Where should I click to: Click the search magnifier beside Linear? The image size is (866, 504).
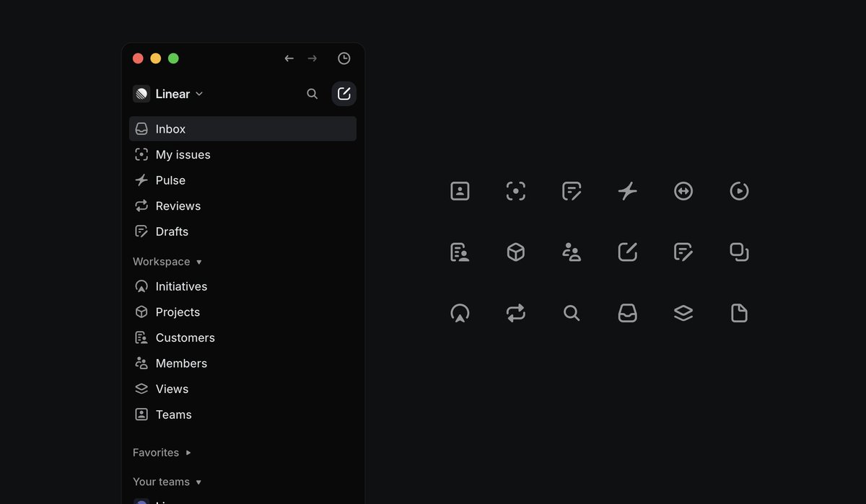(x=312, y=94)
